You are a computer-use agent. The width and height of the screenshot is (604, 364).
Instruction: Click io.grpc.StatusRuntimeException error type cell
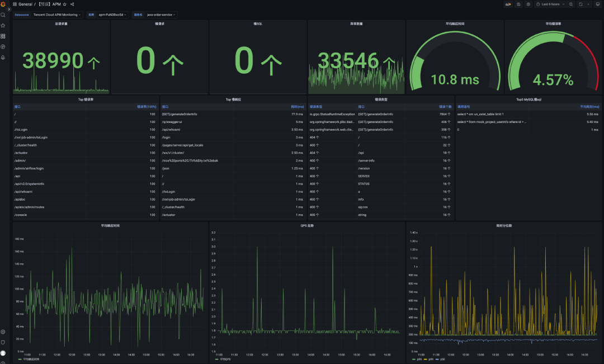332,114
